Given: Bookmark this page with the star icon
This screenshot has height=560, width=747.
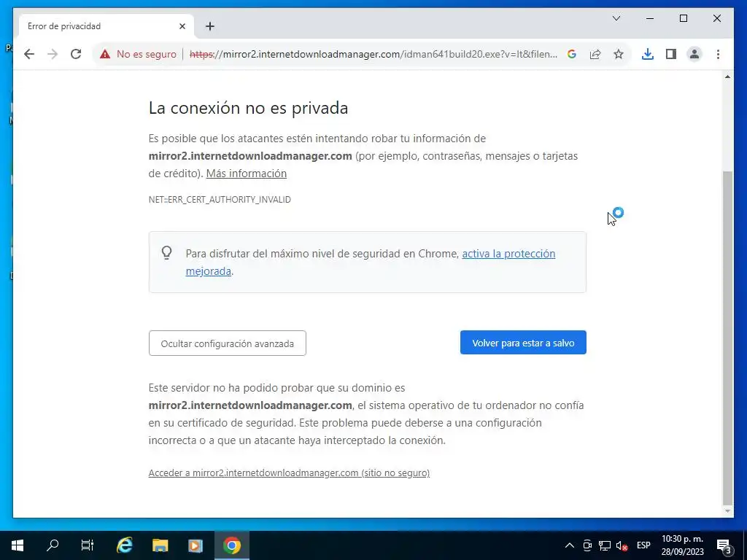Looking at the screenshot, I should click(619, 54).
